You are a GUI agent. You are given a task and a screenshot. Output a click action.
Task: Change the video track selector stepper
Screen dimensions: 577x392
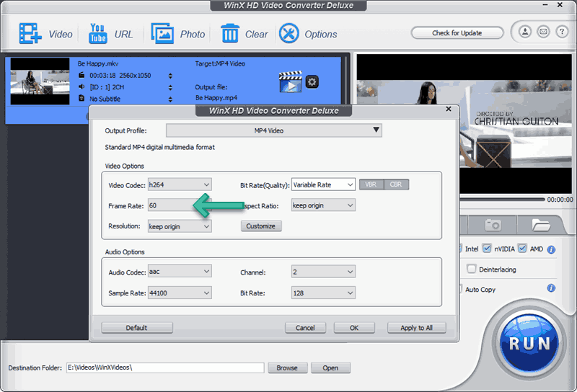tap(170, 76)
